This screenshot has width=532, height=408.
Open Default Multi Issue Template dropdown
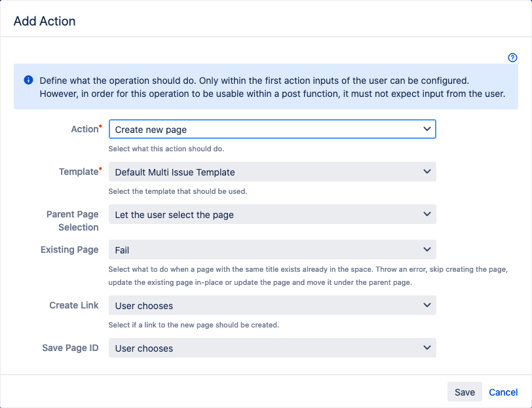(x=272, y=172)
